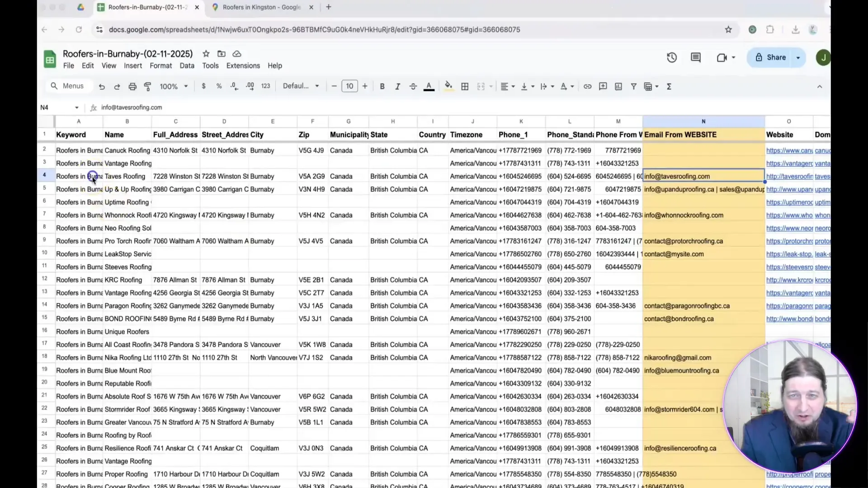Screen dimensions: 868x488
Task: Open the Data menu
Action: (187, 66)
